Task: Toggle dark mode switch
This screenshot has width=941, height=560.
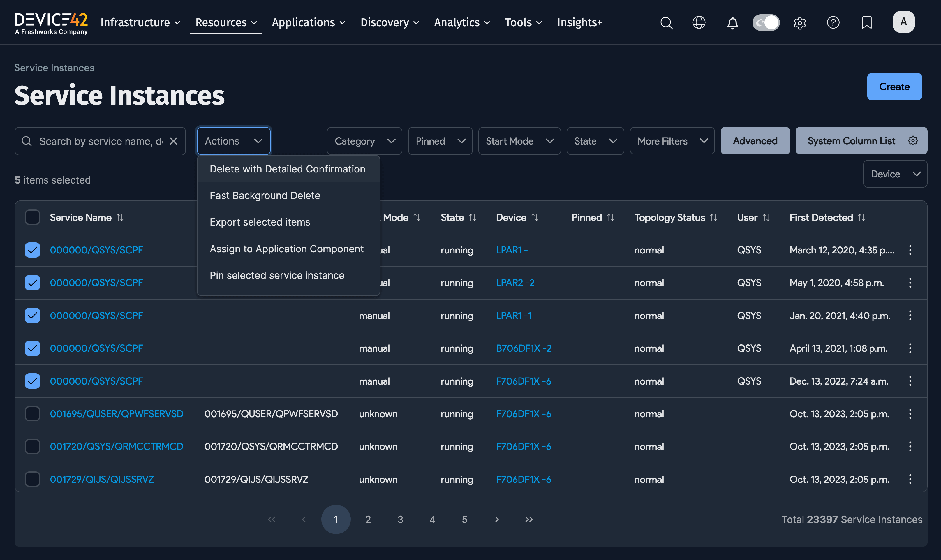Action: (766, 23)
